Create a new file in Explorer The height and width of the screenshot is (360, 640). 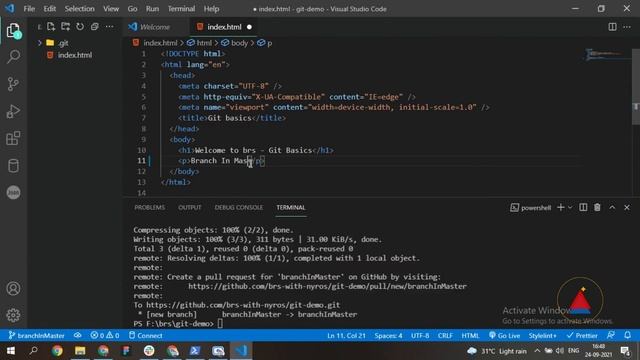tap(51, 27)
